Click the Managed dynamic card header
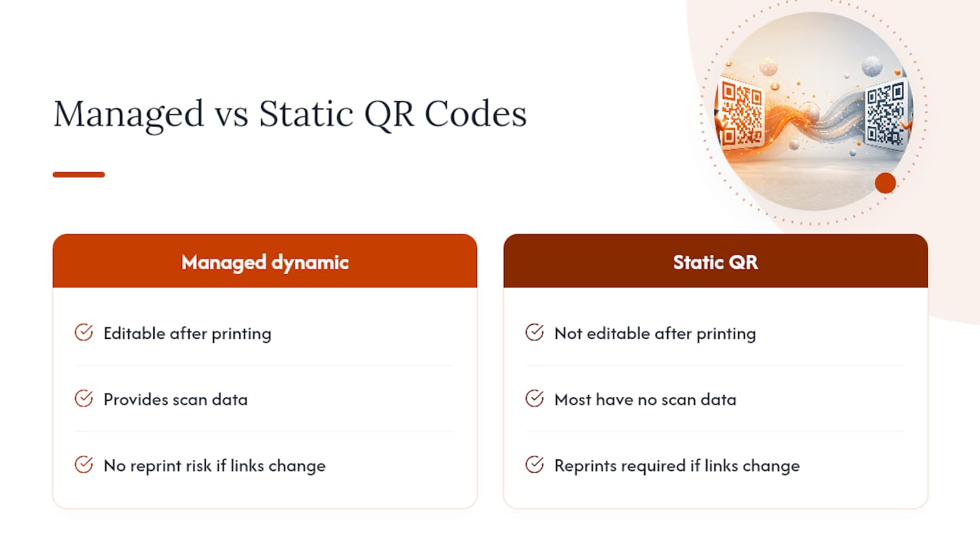 pos(265,261)
